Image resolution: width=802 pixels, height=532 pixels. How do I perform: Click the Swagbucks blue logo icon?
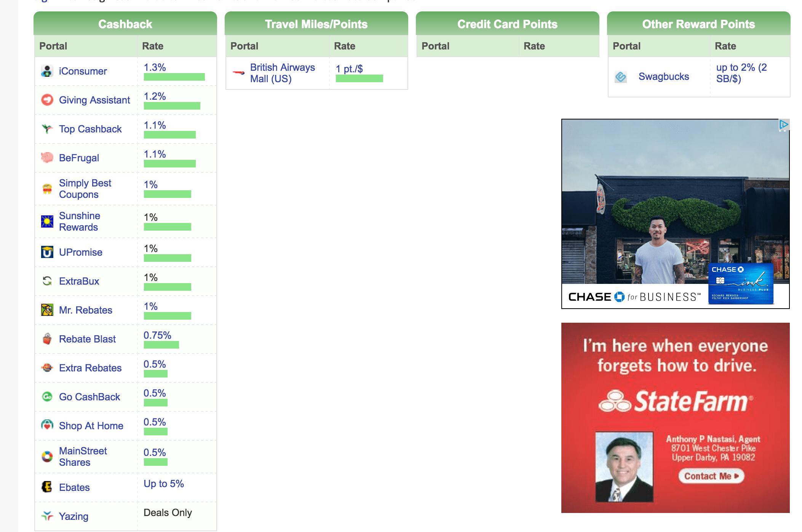(x=621, y=77)
